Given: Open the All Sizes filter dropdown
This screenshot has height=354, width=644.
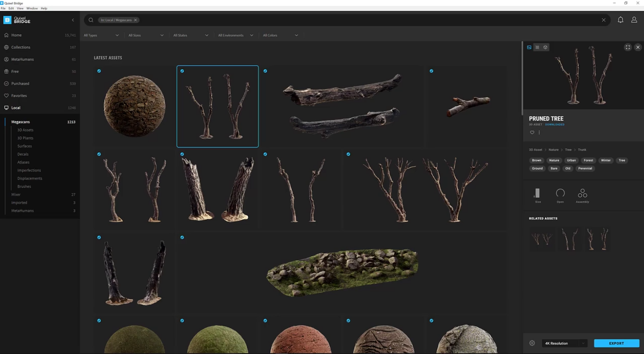Looking at the screenshot, I should [x=146, y=35].
